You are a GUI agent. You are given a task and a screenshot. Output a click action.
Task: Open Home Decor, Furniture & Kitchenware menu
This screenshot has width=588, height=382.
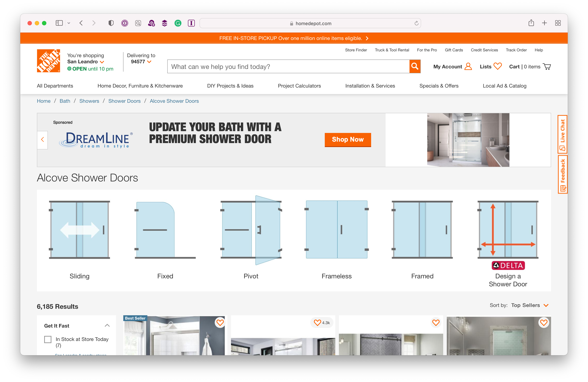[x=140, y=86]
